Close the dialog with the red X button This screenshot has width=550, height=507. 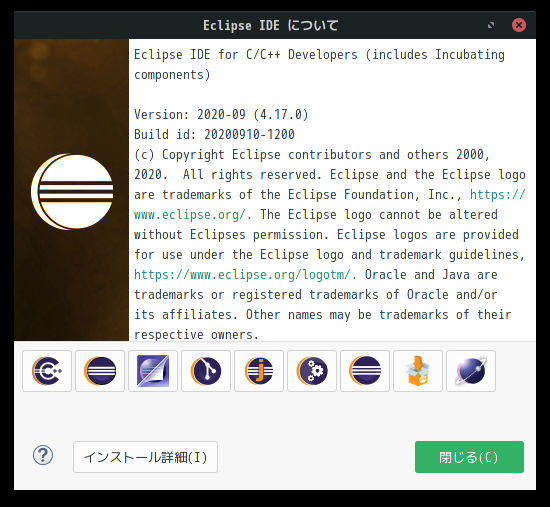pyautogui.click(x=518, y=25)
